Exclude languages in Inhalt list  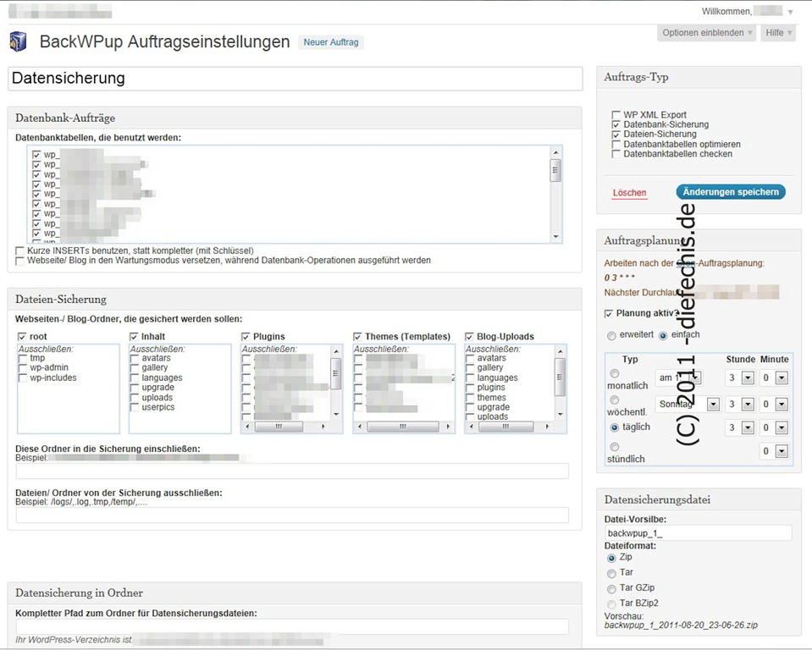135,378
